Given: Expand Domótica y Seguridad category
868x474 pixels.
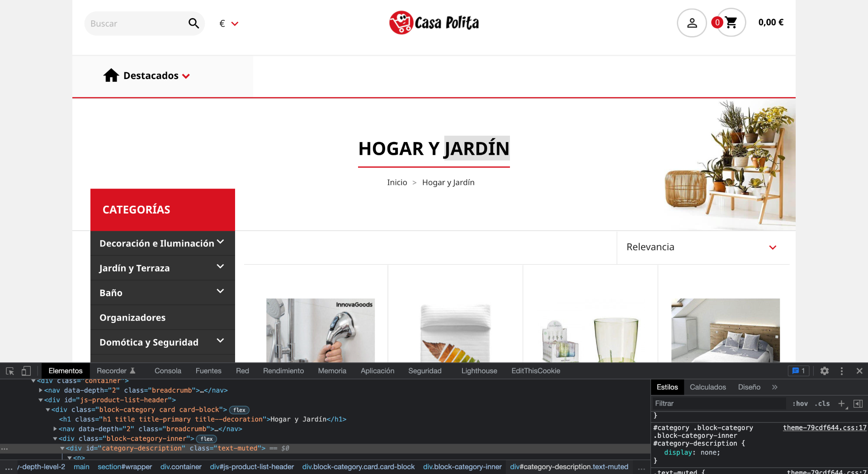Looking at the screenshot, I should tap(221, 341).
